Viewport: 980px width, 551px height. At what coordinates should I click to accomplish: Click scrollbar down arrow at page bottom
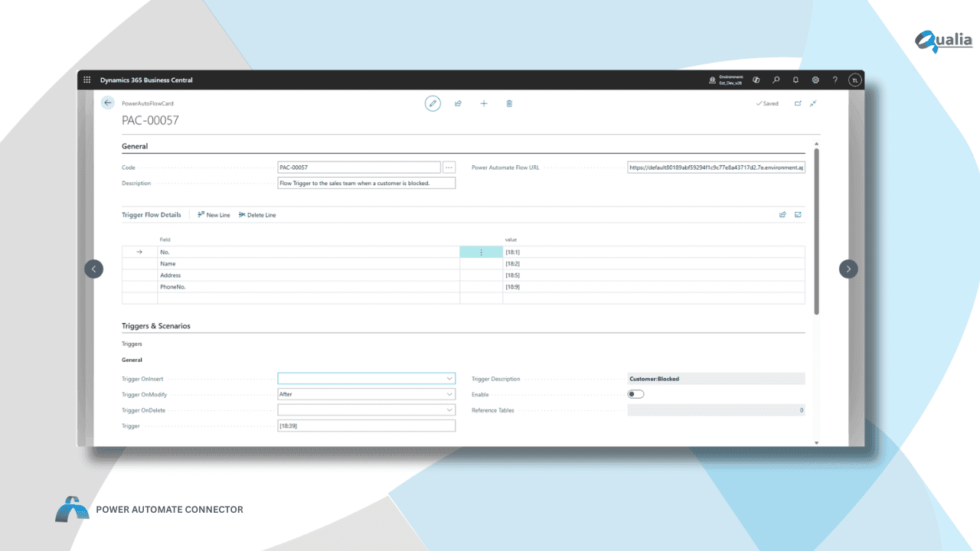pos(816,442)
